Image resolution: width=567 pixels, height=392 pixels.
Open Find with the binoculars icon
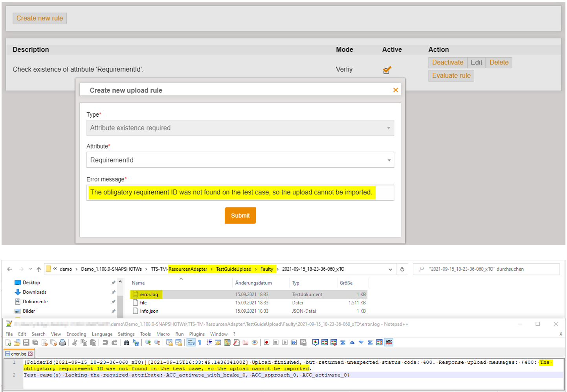pyautogui.click(x=127, y=343)
